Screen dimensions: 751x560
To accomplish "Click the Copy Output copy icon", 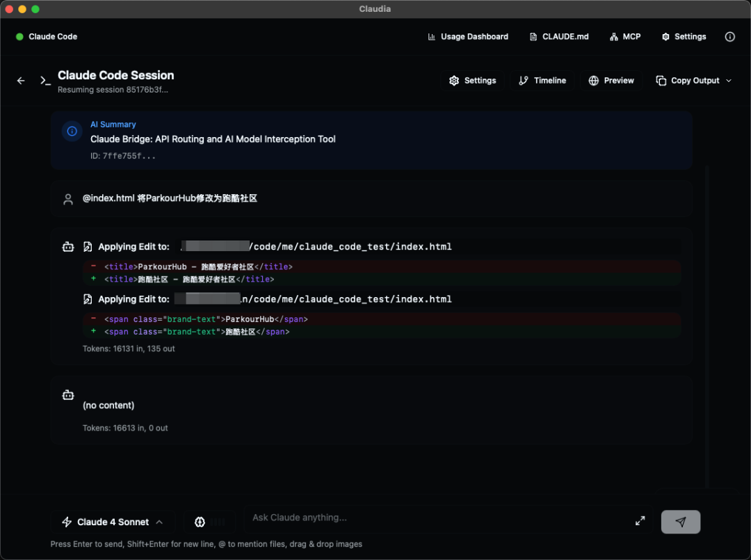I will coord(661,81).
